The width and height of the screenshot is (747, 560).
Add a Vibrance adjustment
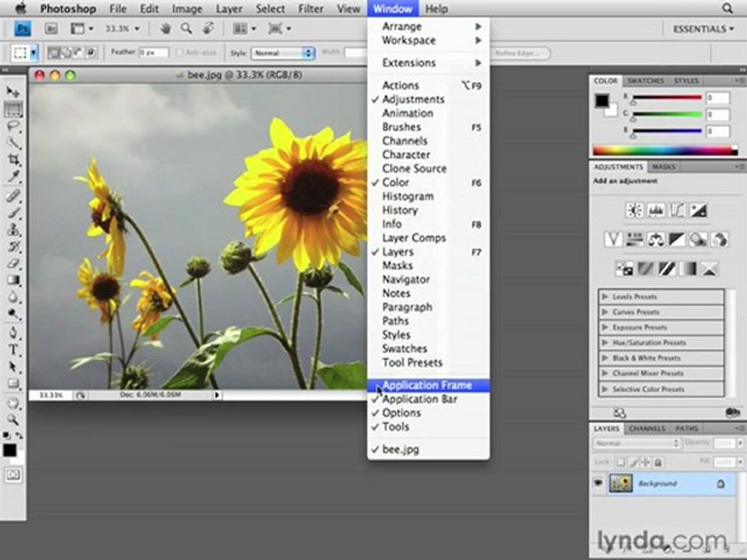[612, 239]
